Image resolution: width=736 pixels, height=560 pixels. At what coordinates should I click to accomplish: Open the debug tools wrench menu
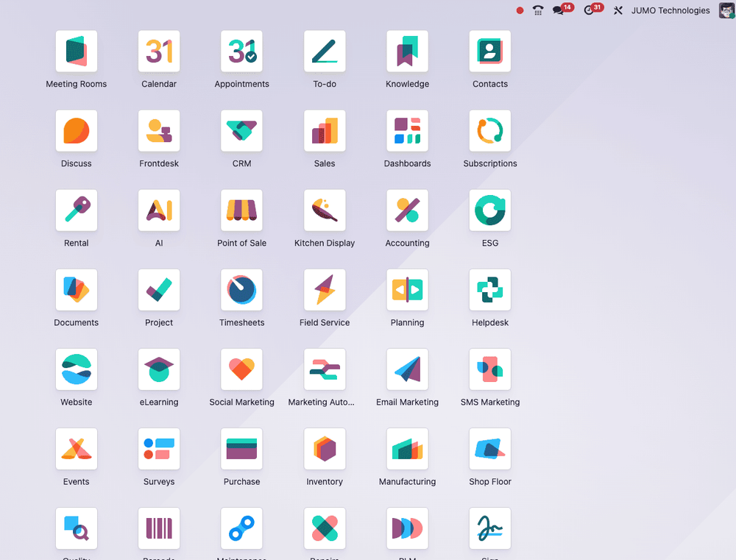pyautogui.click(x=618, y=10)
